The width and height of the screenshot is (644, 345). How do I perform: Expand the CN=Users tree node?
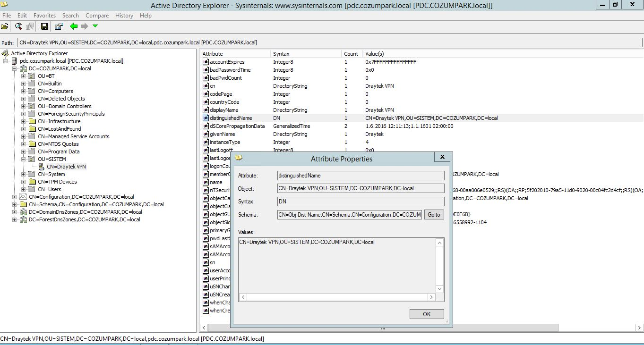coord(24,189)
